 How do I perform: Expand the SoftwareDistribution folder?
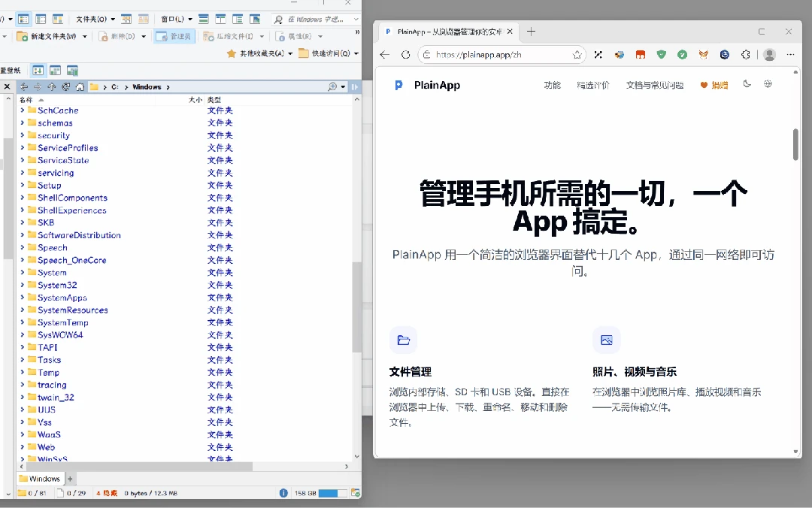pos(23,234)
